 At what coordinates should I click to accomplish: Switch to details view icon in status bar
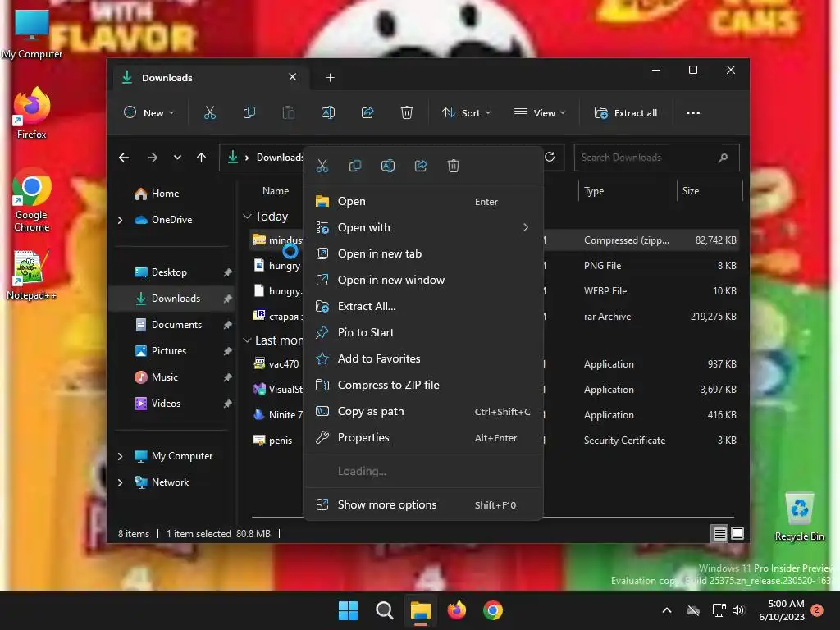(719, 533)
